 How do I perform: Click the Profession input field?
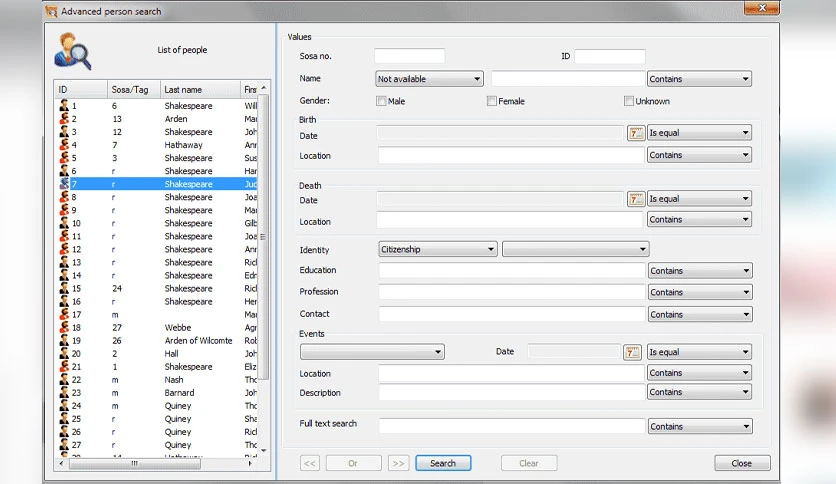(x=512, y=292)
